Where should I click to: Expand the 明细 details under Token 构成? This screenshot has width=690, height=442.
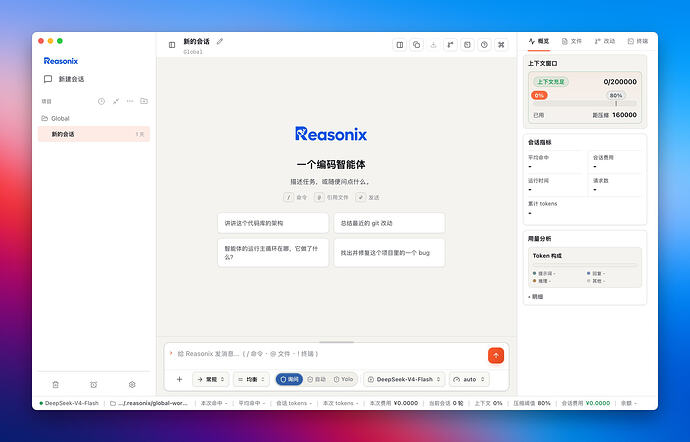(x=536, y=297)
